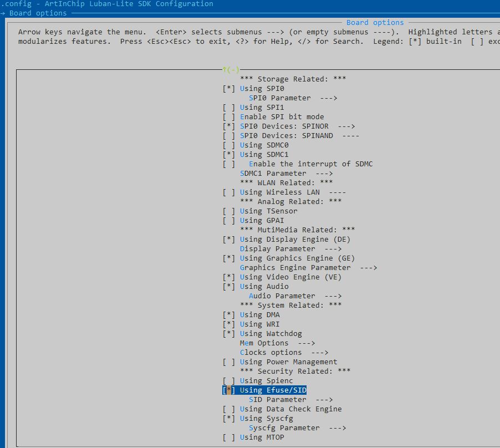Toggle Using Wireless LAN option
This screenshot has height=448, width=500.
tap(228, 192)
